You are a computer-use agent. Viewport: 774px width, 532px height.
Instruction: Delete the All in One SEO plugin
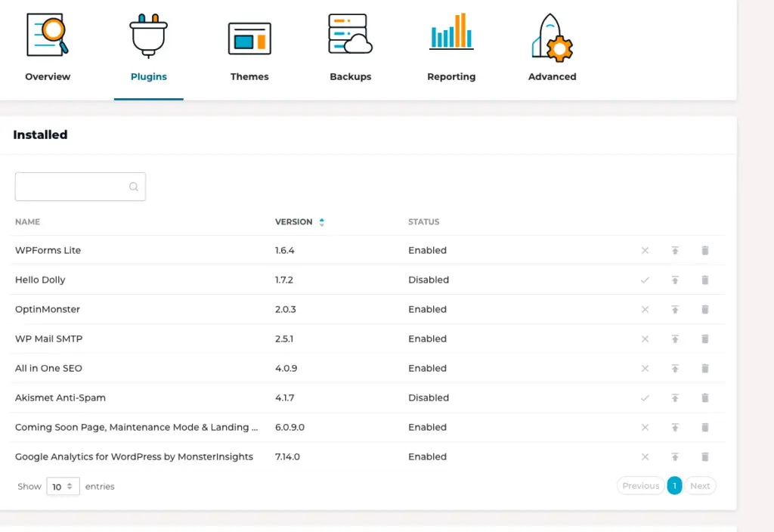(705, 369)
